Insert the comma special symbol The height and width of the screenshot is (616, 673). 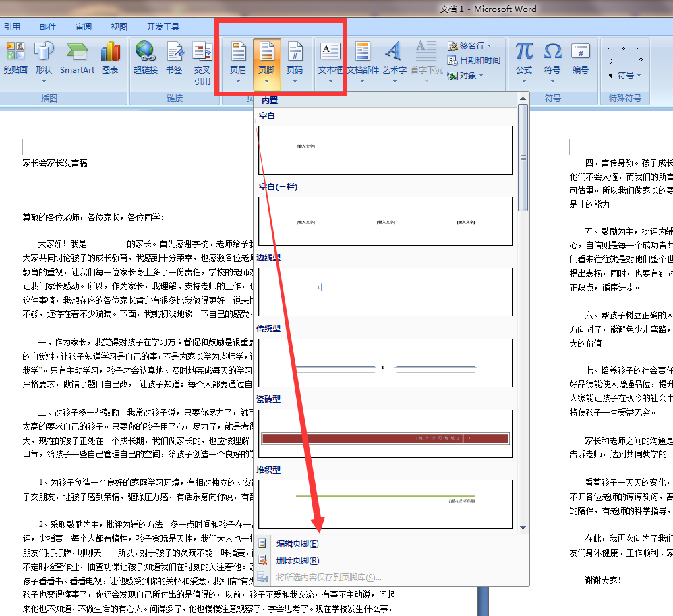[609, 49]
